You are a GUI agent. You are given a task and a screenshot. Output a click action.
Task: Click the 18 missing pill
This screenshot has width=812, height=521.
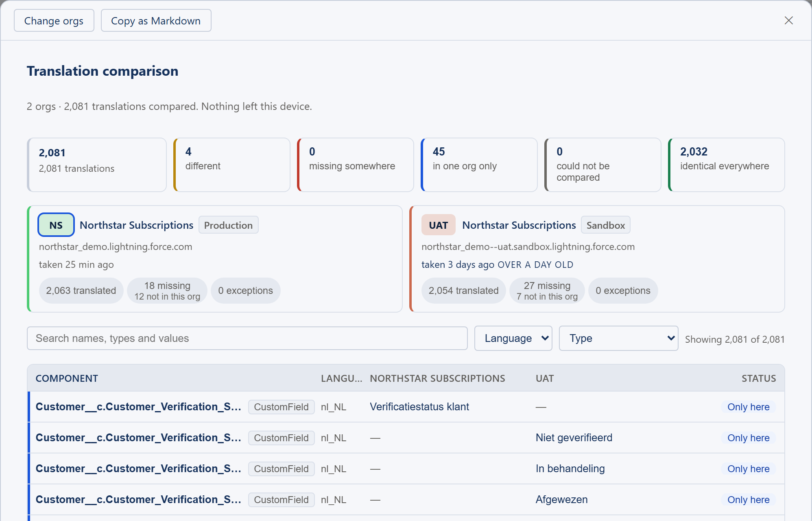(167, 291)
